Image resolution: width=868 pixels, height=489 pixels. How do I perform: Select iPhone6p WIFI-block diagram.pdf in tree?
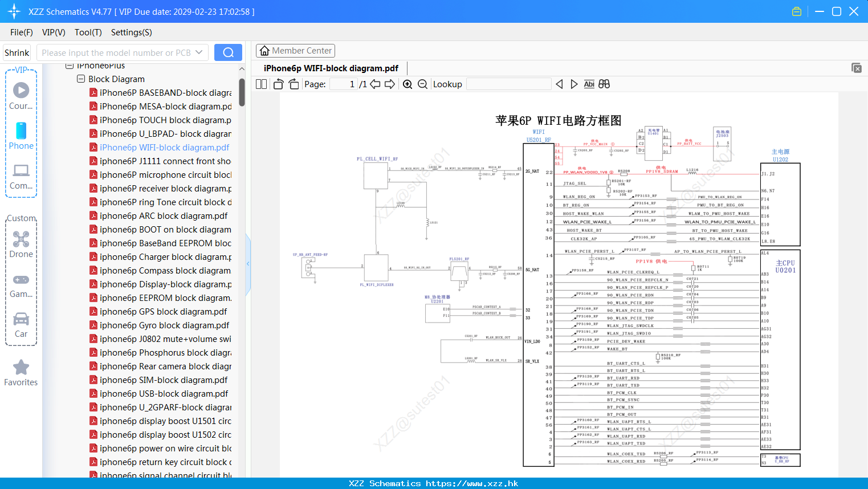(160, 147)
